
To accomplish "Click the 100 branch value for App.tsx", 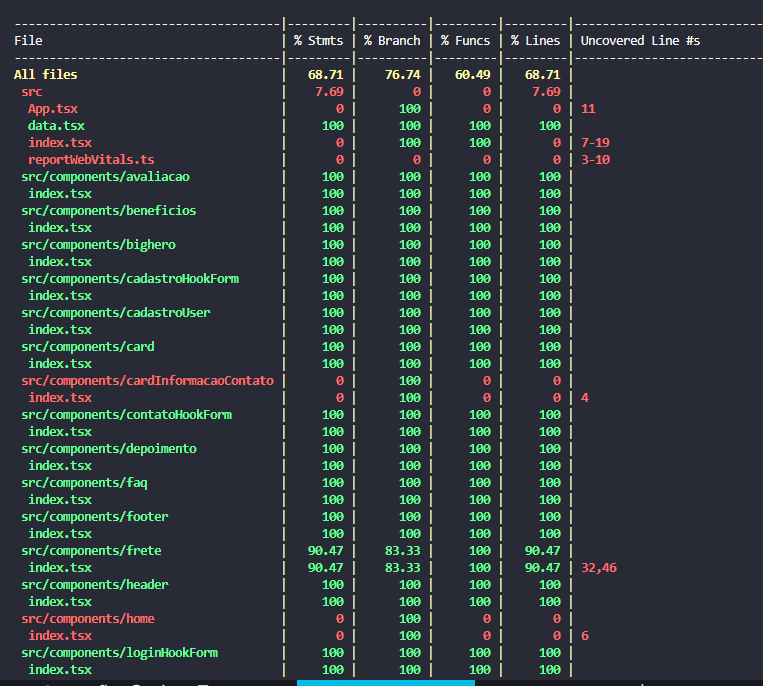I will click(x=410, y=109).
